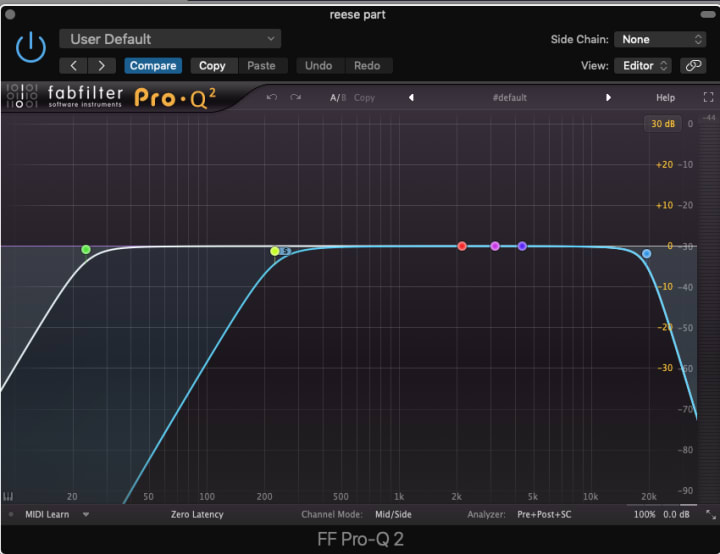
Task: Go to next preset with right chevron
Action: point(101,66)
